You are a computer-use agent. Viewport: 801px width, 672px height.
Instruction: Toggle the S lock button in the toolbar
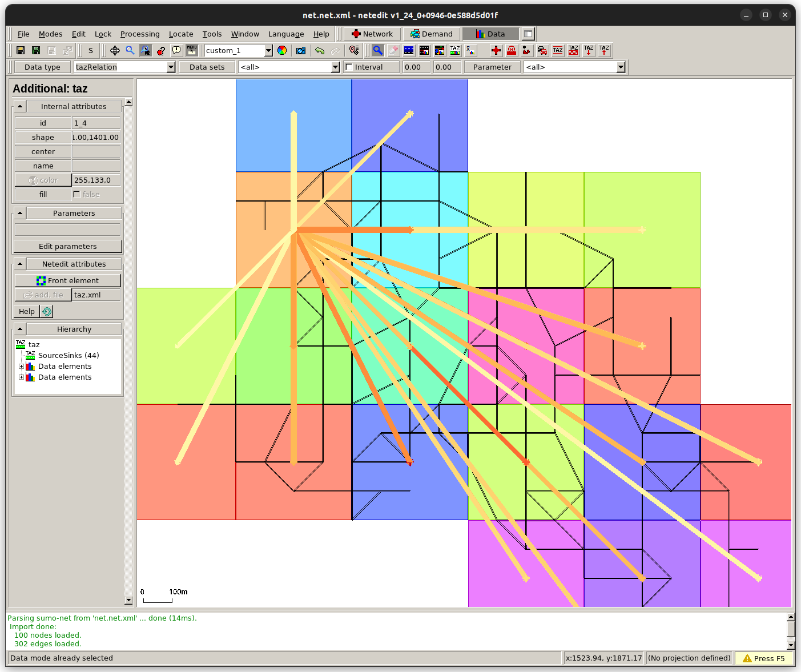click(x=90, y=50)
